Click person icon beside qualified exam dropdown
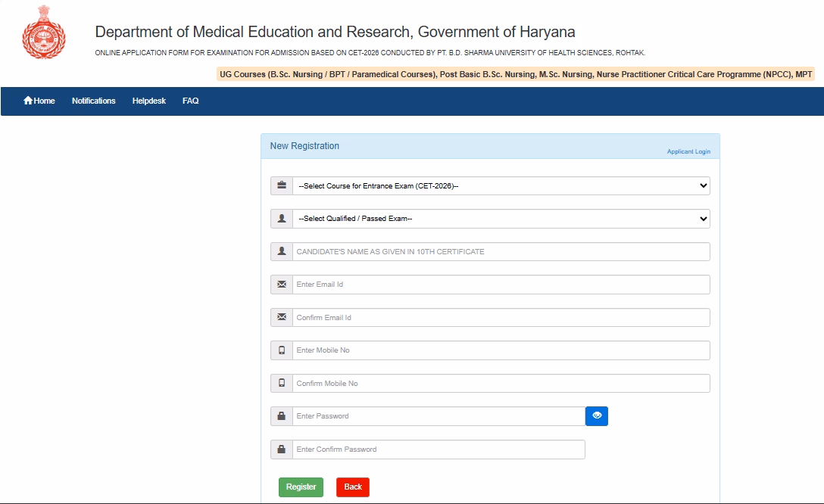The image size is (824, 504). (282, 219)
